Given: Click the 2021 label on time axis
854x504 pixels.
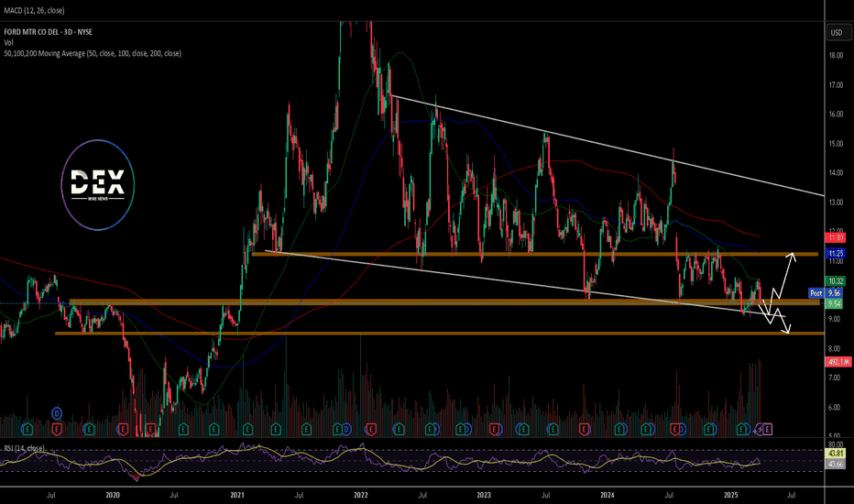Looking at the screenshot, I should tap(237, 495).
